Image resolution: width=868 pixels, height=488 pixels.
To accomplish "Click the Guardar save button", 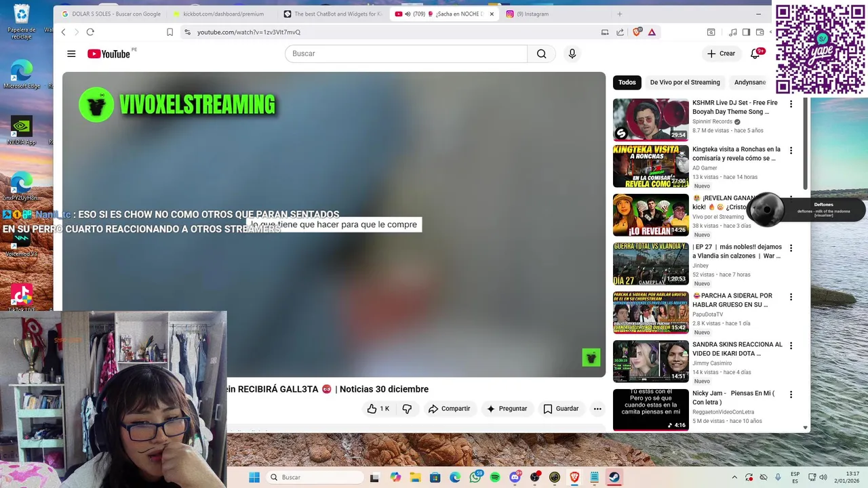I will (561, 409).
